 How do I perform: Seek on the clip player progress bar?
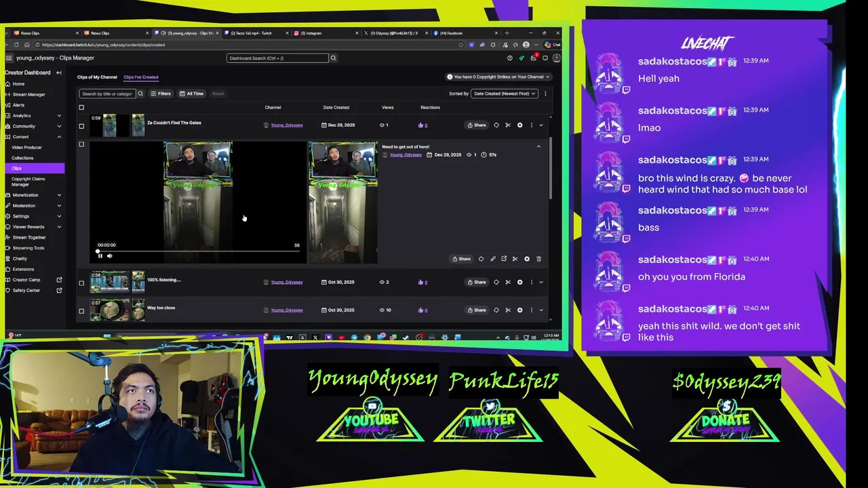(199, 251)
